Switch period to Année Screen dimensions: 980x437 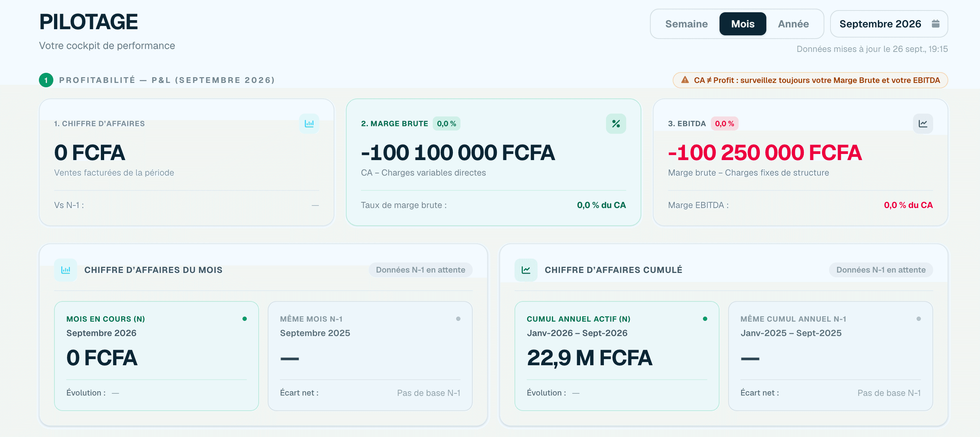pyautogui.click(x=793, y=24)
